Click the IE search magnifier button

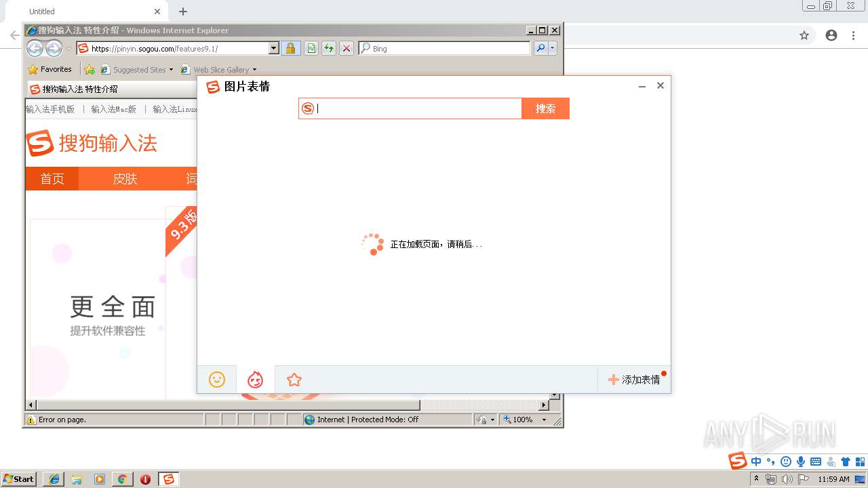pyautogui.click(x=540, y=48)
